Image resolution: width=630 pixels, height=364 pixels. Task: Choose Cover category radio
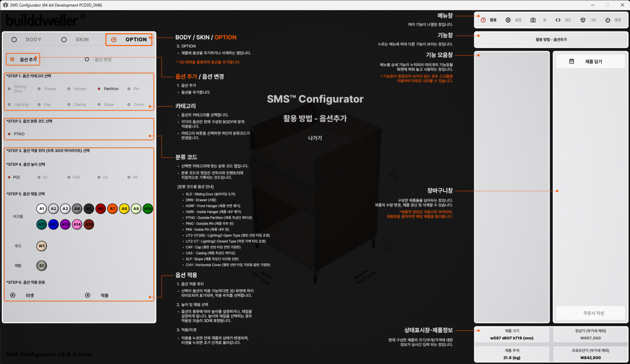point(129,105)
